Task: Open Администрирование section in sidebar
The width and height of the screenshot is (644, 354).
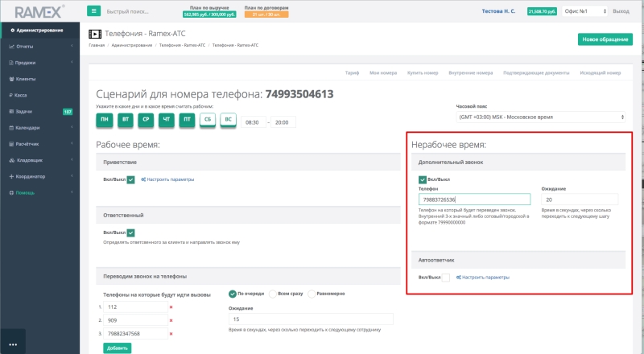Action: (39, 30)
